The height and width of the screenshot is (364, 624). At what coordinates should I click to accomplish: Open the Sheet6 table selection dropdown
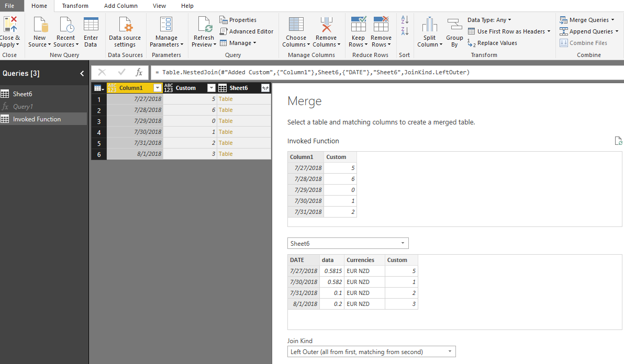[x=348, y=243]
